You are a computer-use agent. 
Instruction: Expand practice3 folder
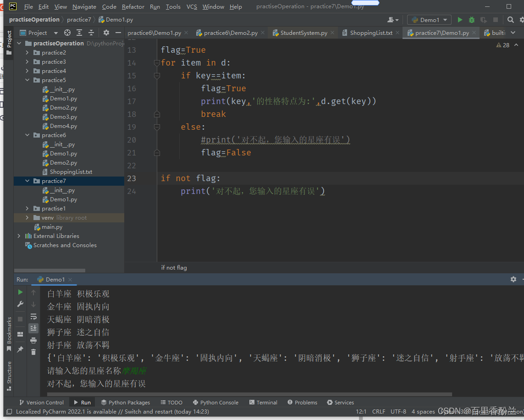click(x=27, y=61)
